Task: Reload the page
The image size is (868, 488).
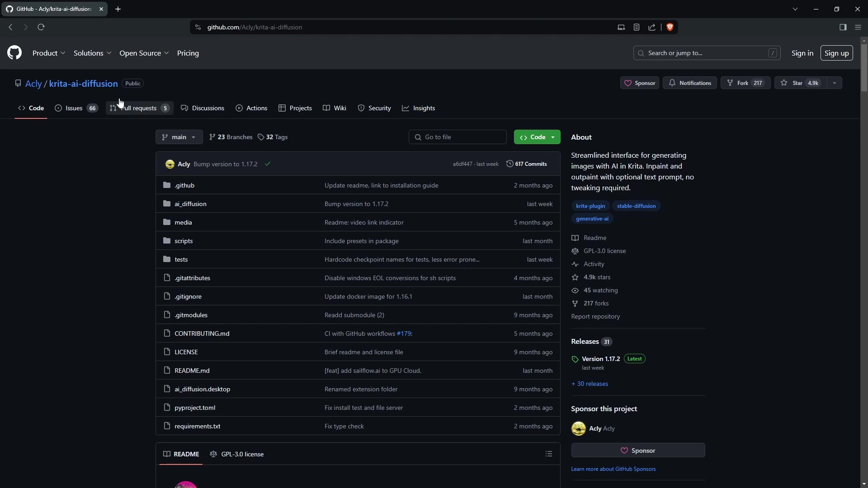Action: point(41,27)
